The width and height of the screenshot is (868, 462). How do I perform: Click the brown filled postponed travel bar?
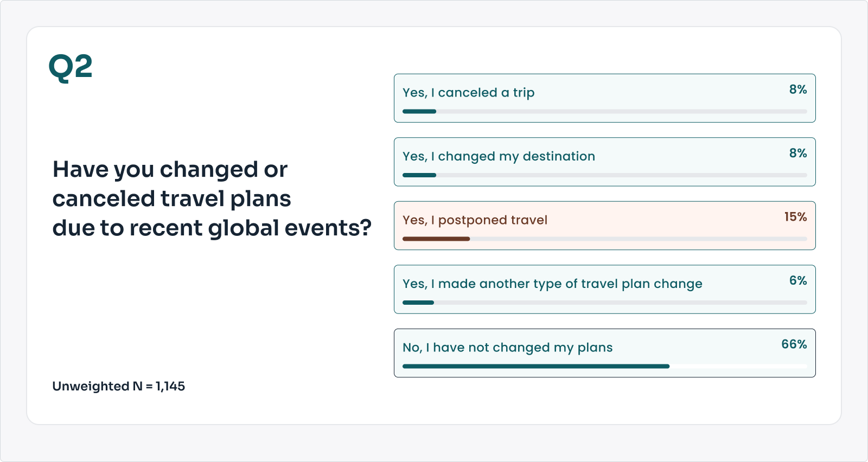tap(436, 239)
